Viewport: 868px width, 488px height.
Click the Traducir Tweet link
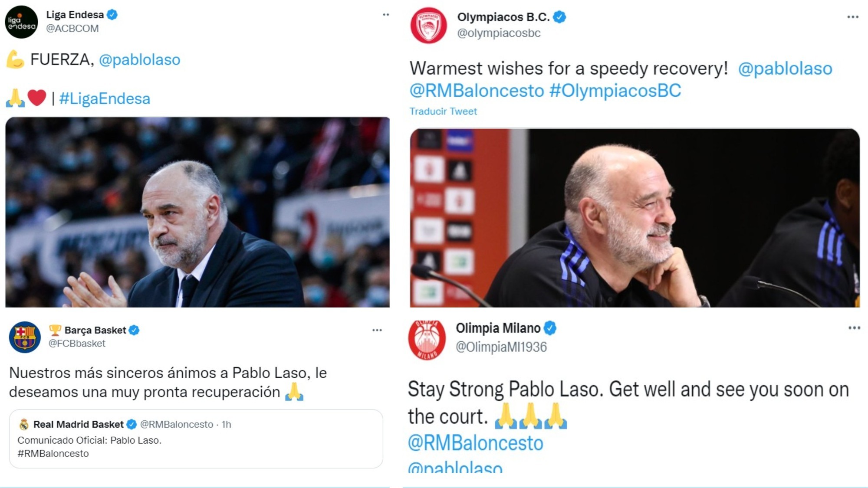coord(443,111)
